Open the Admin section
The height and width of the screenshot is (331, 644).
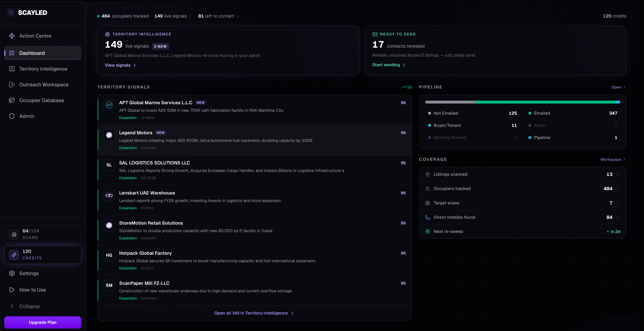pos(43,116)
